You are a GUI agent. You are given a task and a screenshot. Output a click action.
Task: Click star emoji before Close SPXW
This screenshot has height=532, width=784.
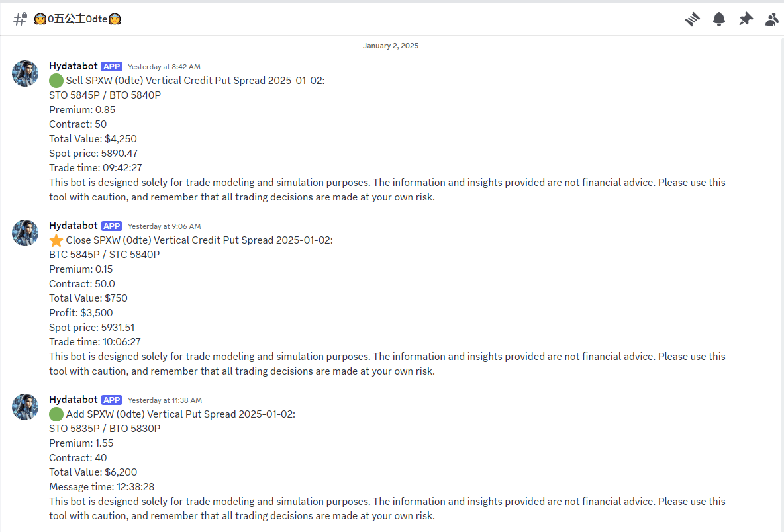pos(56,240)
